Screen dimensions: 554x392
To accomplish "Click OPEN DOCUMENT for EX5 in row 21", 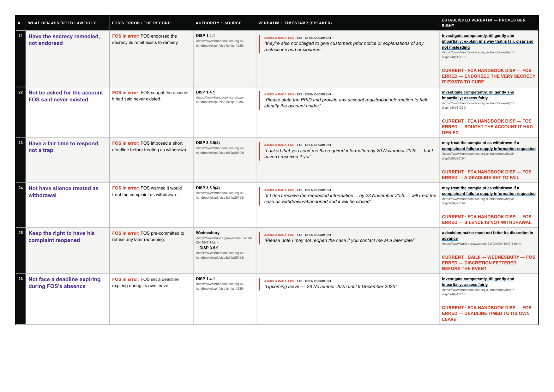I will (x=319, y=38).
